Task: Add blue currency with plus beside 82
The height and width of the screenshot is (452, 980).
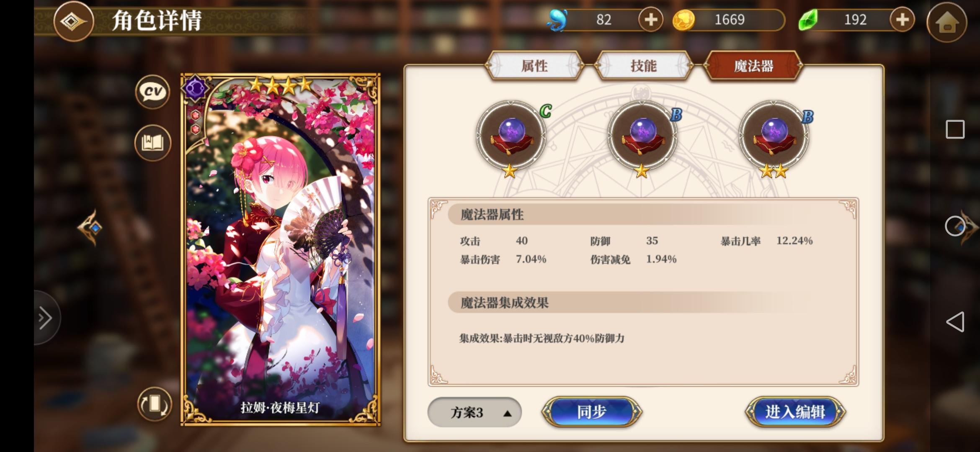Action: [651, 20]
